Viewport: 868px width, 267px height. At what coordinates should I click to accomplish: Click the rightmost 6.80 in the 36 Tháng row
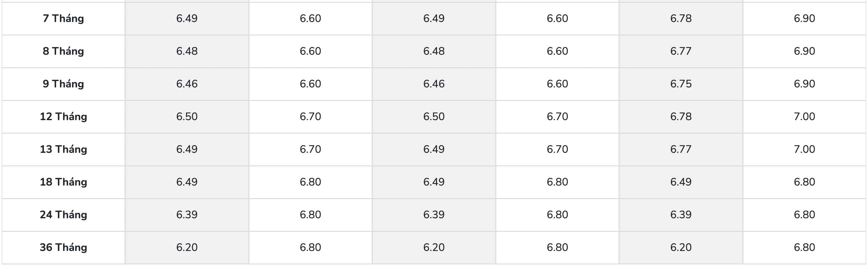click(x=804, y=247)
